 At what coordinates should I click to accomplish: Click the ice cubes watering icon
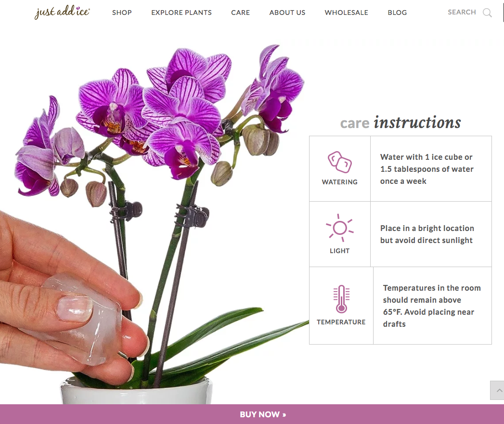(x=339, y=162)
